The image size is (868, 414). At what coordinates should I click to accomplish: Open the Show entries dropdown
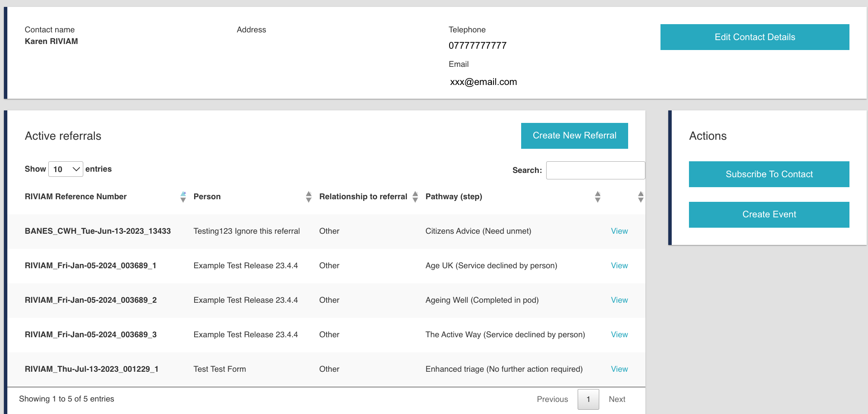(x=66, y=169)
